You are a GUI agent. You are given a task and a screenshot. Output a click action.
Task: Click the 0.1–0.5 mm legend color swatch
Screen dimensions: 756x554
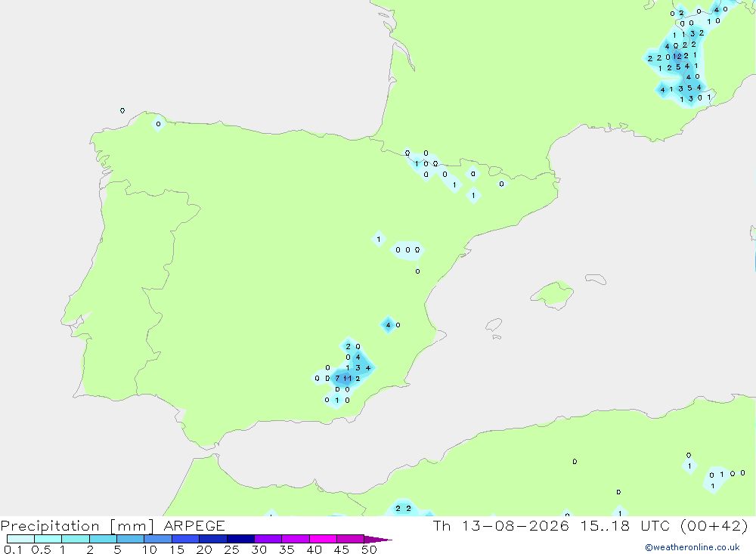(x=20, y=539)
